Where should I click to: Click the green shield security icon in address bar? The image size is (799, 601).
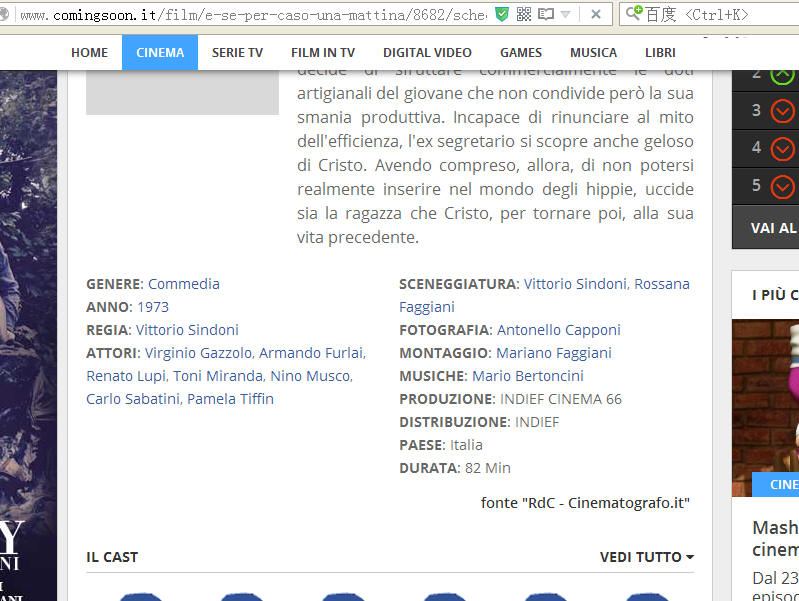tap(501, 15)
